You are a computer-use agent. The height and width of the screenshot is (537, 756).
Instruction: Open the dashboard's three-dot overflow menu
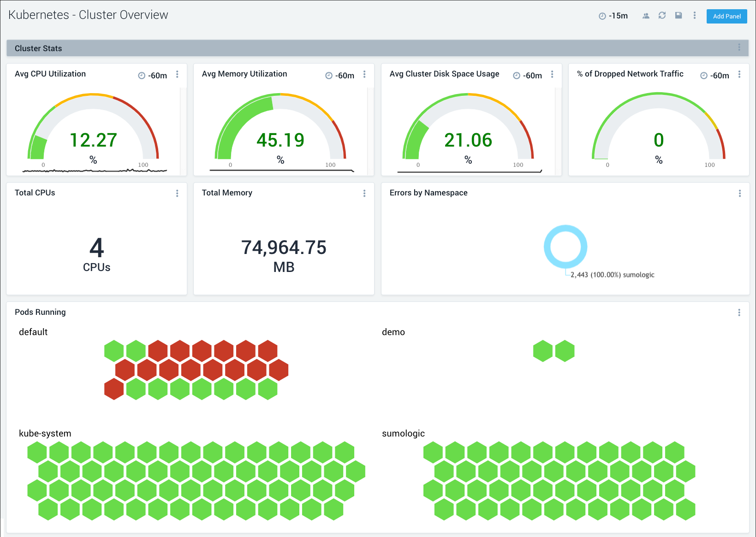click(x=695, y=15)
